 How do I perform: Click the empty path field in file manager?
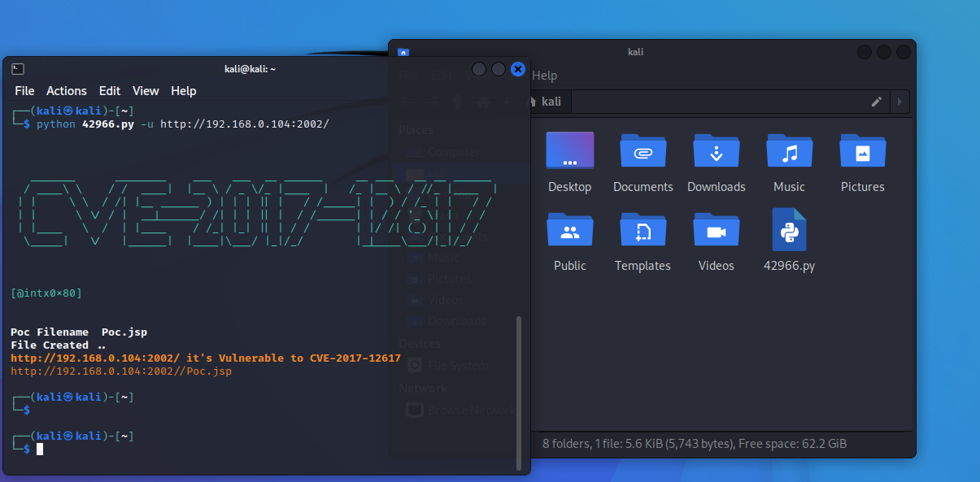719,102
